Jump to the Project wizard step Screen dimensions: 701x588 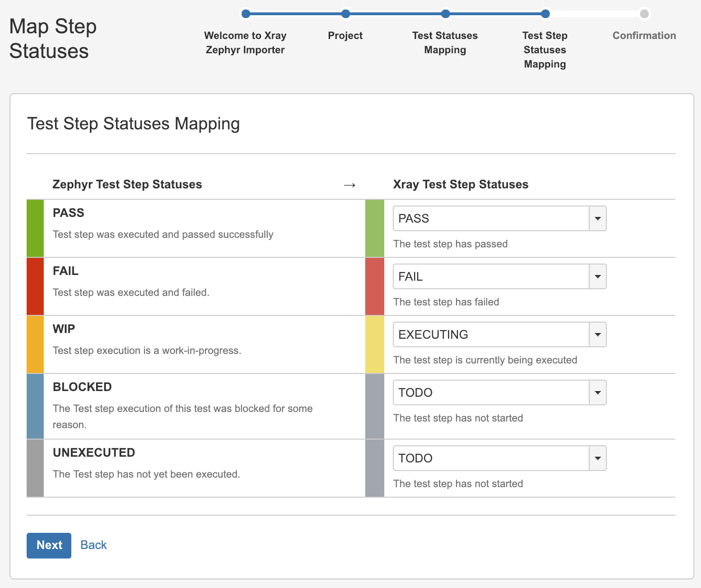(345, 36)
